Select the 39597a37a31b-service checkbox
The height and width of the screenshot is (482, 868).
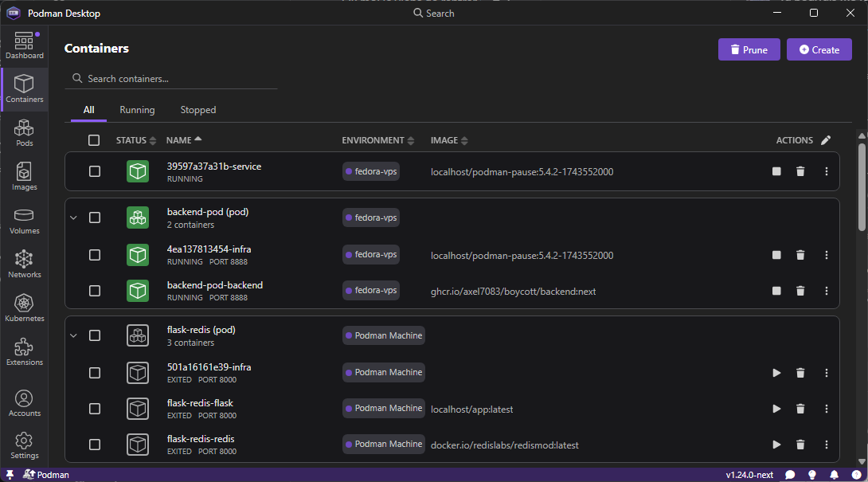[x=95, y=171]
